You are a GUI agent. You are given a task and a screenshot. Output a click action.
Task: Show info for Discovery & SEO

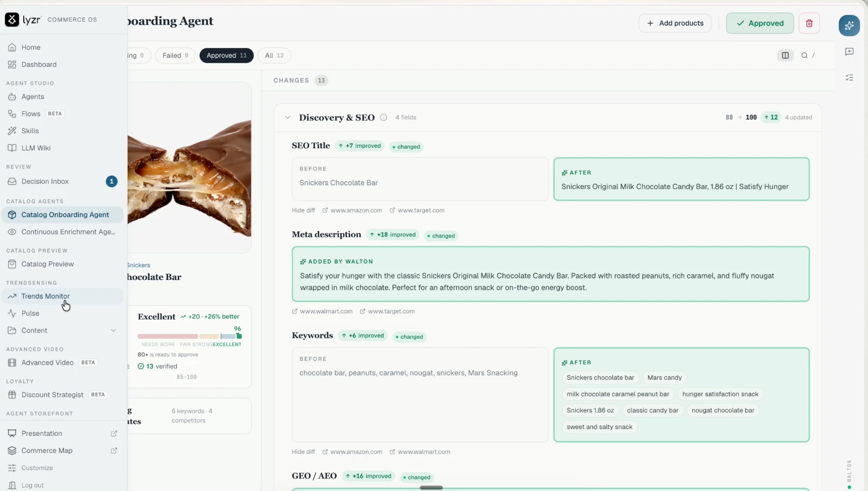coord(383,118)
